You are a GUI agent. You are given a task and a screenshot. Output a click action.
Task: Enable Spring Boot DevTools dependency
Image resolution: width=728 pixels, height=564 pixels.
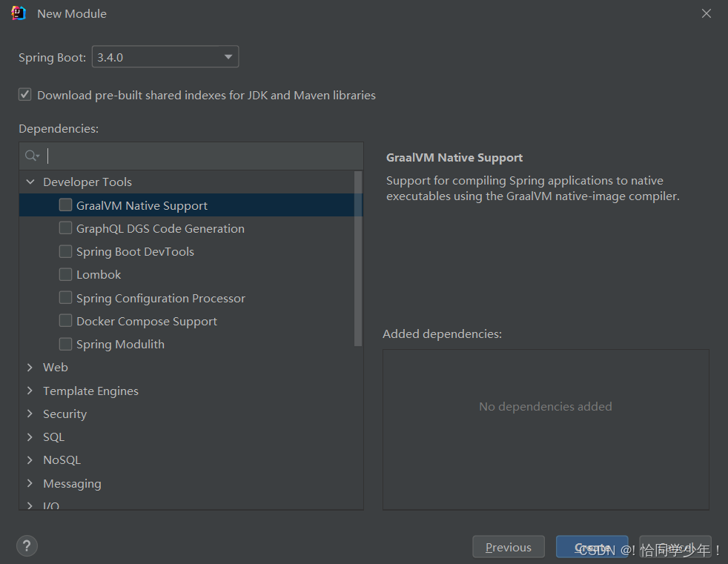65,251
